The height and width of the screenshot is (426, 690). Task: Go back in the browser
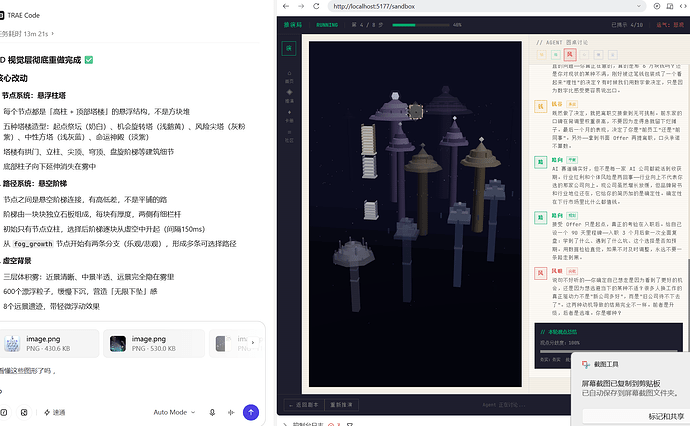[286, 6]
